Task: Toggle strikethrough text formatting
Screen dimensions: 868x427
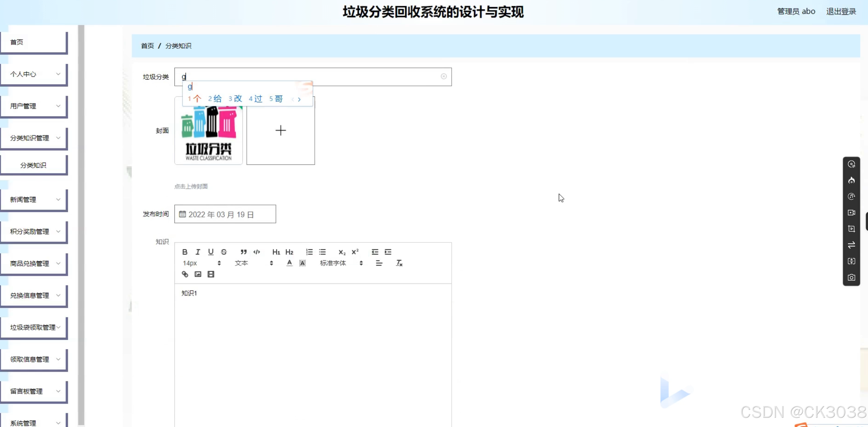Action: click(x=224, y=252)
